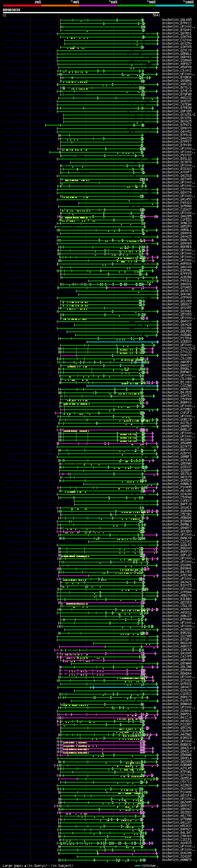Select hit UniRef100_C9J4Y2
This screenshot has height=868, width=197.
point(177,71)
